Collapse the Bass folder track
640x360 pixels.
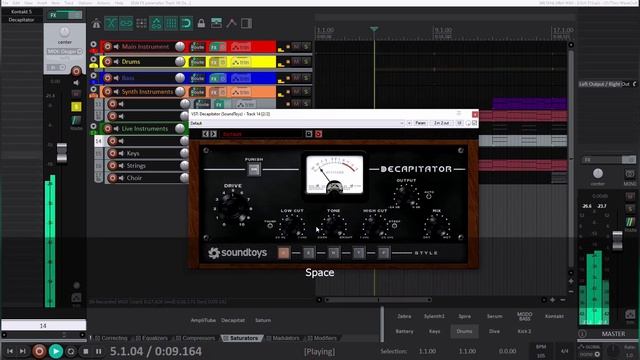93,75
